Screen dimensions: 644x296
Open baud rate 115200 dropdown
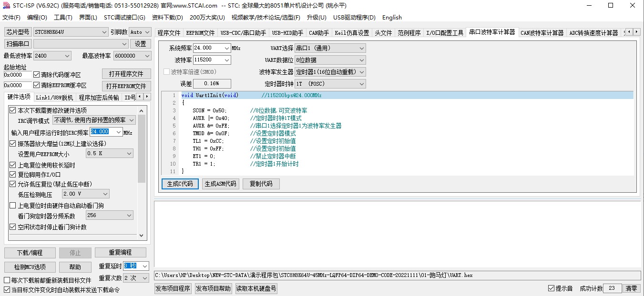226,60
